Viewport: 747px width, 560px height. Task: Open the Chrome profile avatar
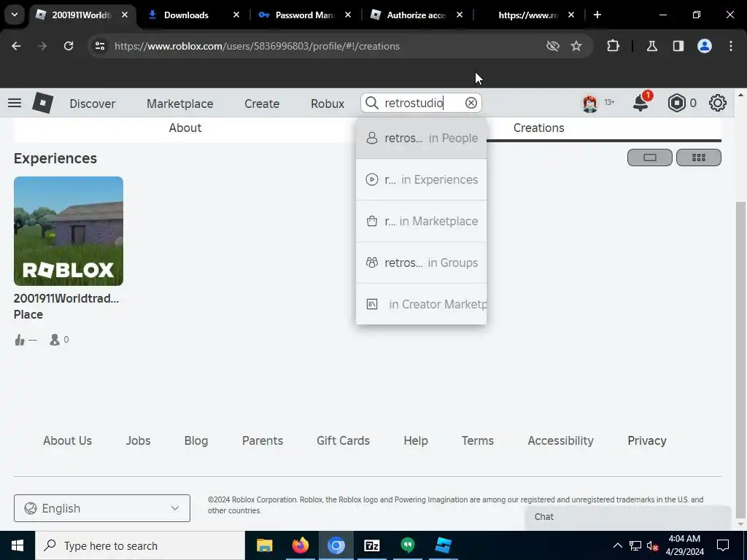pyautogui.click(x=705, y=46)
